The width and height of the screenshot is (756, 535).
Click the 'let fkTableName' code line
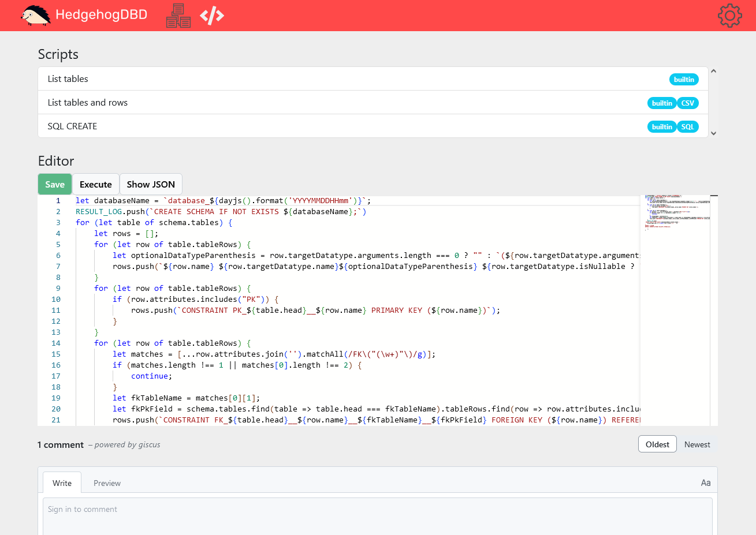click(187, 398)
